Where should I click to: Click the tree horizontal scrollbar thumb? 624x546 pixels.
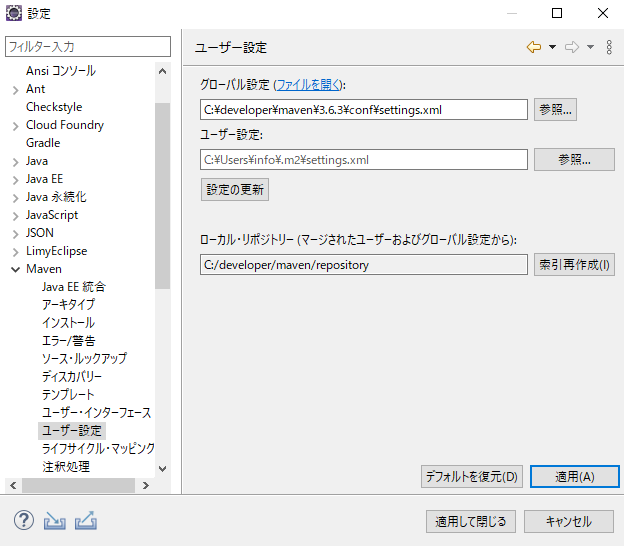(x=78, y=486)
